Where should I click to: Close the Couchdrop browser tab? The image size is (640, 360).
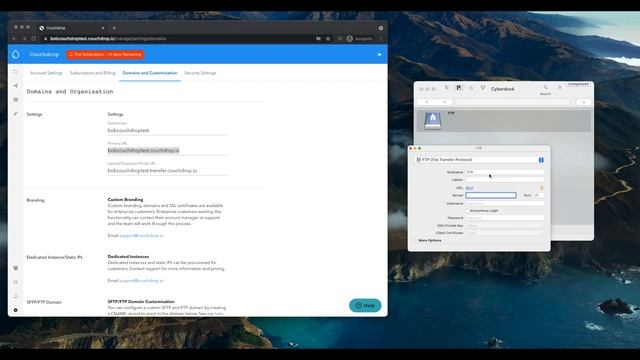pyautogui.click(x=103, y=28)
